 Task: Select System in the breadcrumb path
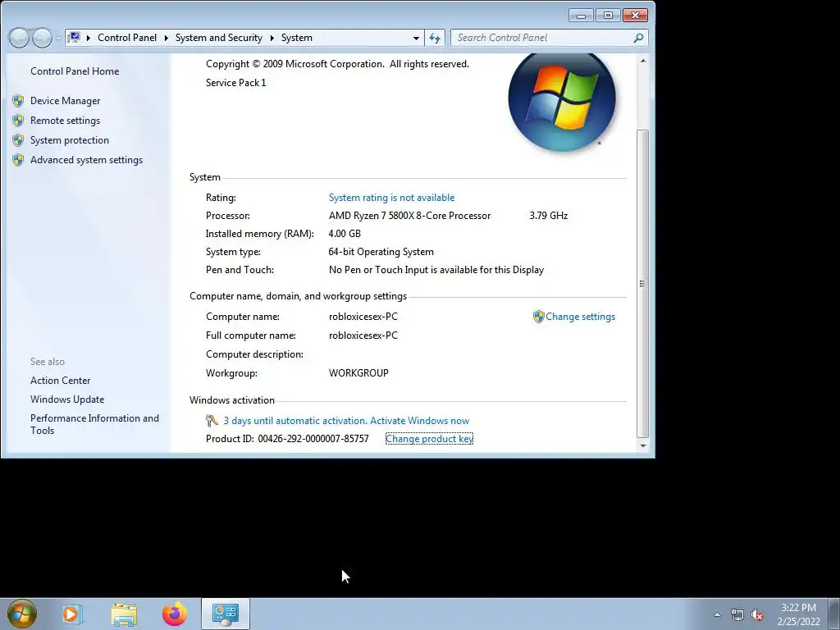(297, 38)
